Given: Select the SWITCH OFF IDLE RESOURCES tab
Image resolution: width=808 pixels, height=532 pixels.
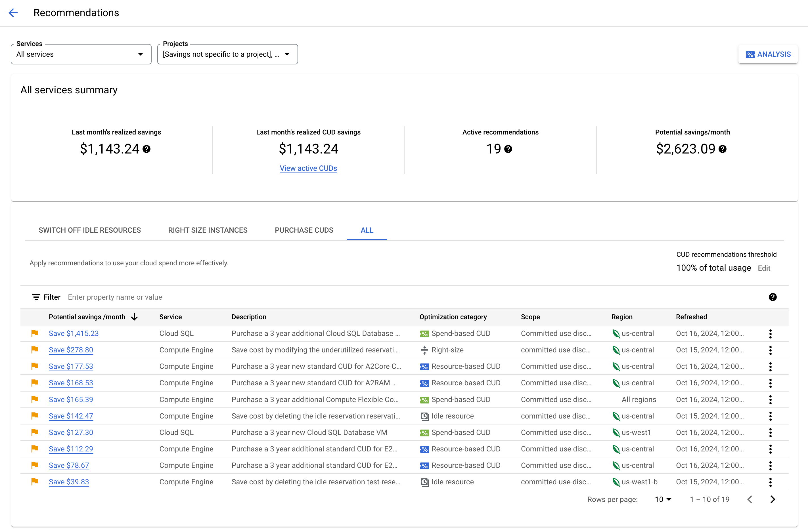Looking at the screenshot, I should (x=89, y=230).
